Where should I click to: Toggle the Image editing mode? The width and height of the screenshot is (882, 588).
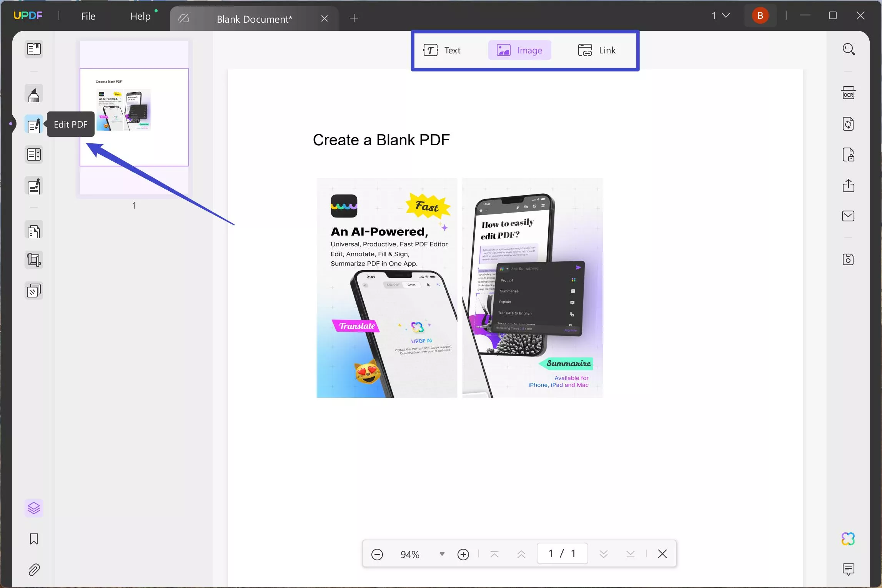[519, 50]
